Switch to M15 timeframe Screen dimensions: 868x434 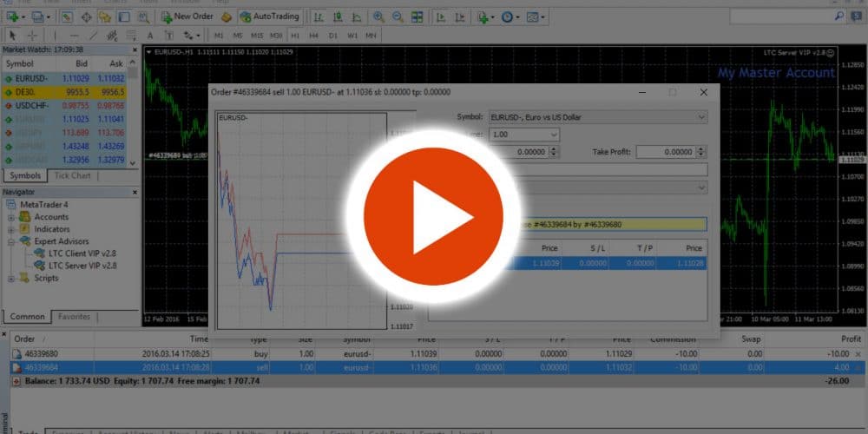[257, 36]
